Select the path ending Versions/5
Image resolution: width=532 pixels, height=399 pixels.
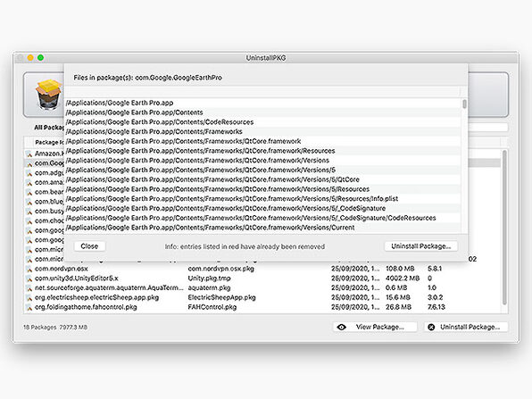(x=263, y=170)
